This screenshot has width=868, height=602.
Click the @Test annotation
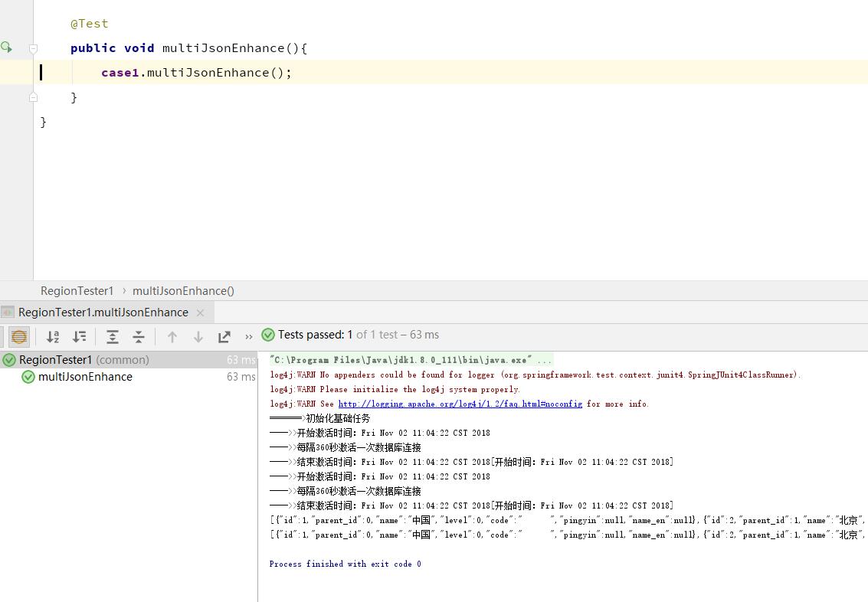89,24
